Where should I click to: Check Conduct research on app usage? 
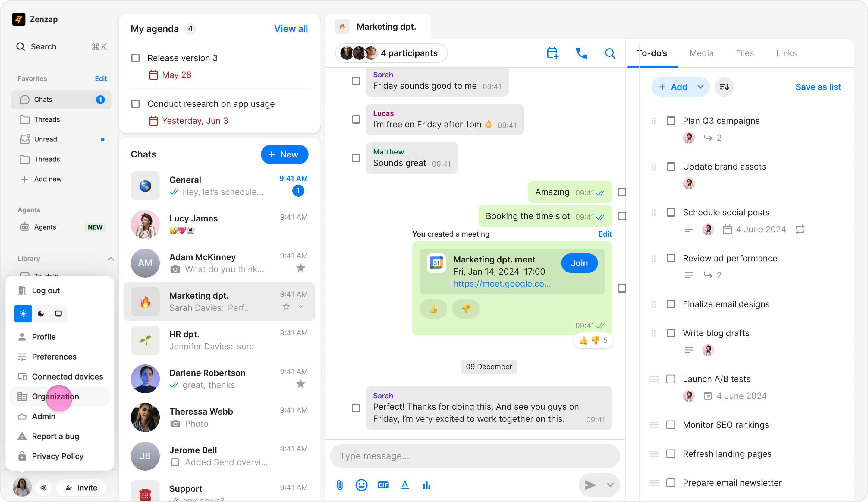click(136, 104)
